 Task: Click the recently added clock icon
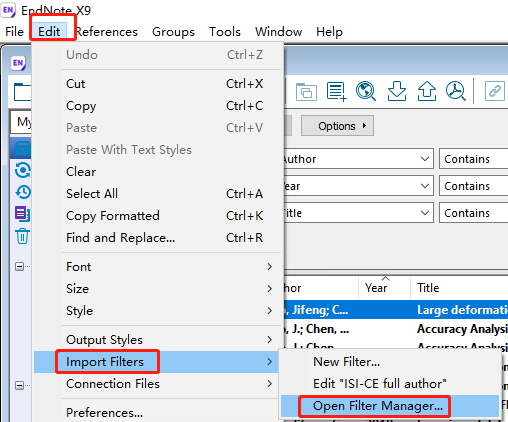point(23,192)
